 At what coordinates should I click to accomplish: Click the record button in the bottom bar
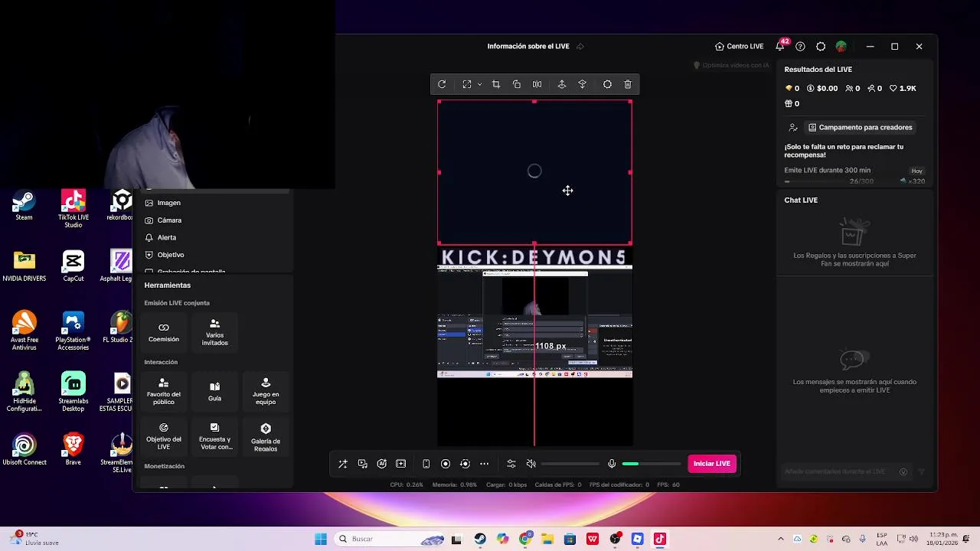pos(446,464)
